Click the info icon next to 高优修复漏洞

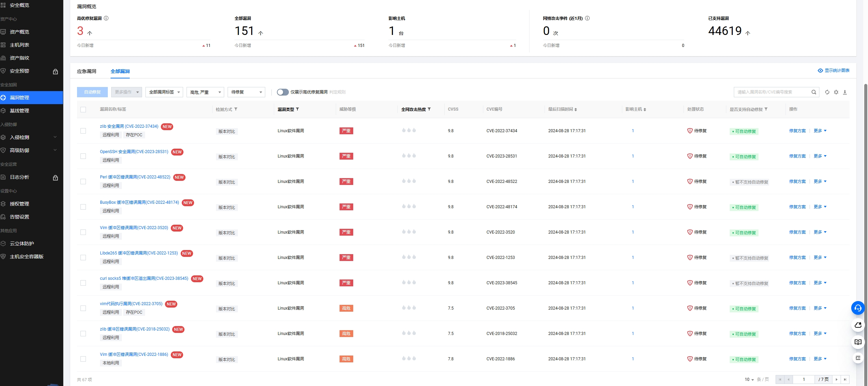[x=106, y=18]
